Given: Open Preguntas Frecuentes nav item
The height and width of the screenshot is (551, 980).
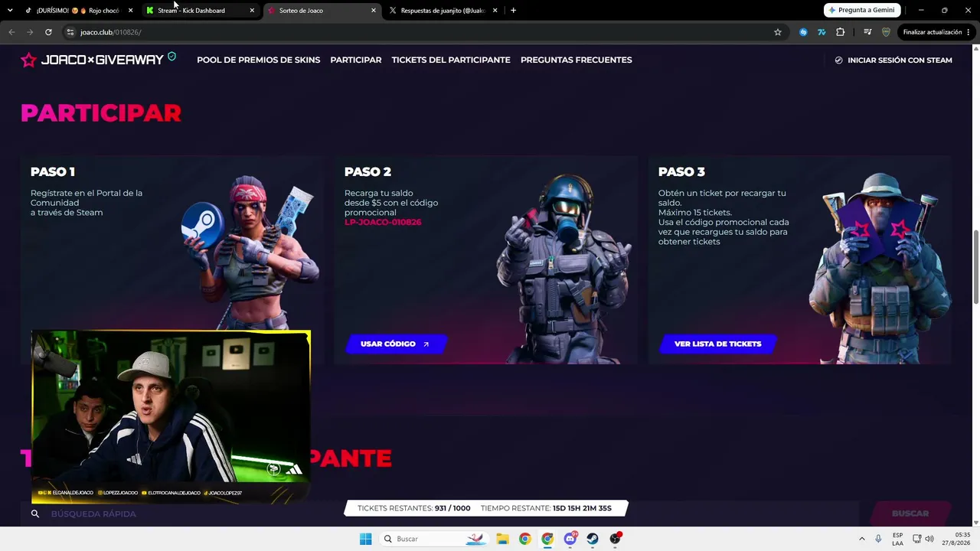Looking at the screenshot, I should pyautogui.click(x=577, y=60).
